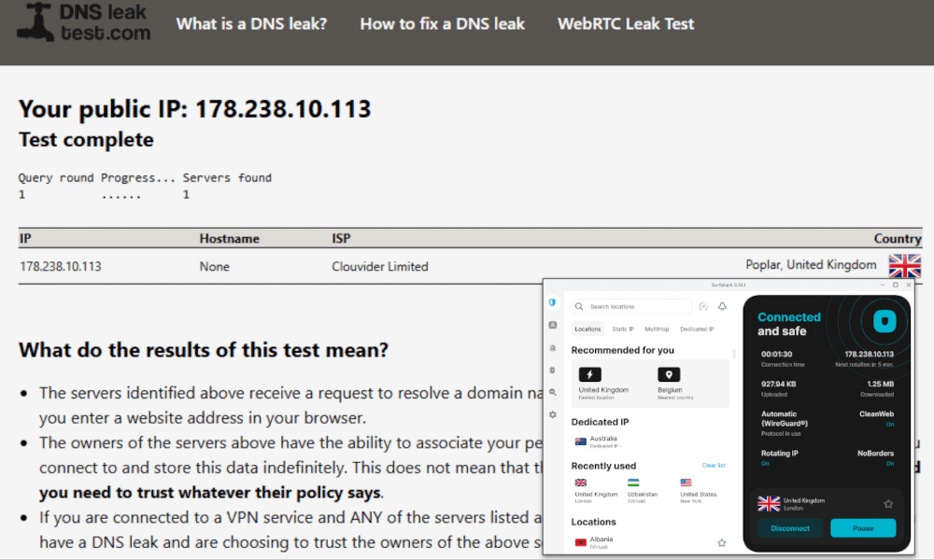Image resolution: width=934 pixels, height=560 pixels.
Task: Open the Alert sidebar icon in Surfshark
Action: tap(552, 347)
